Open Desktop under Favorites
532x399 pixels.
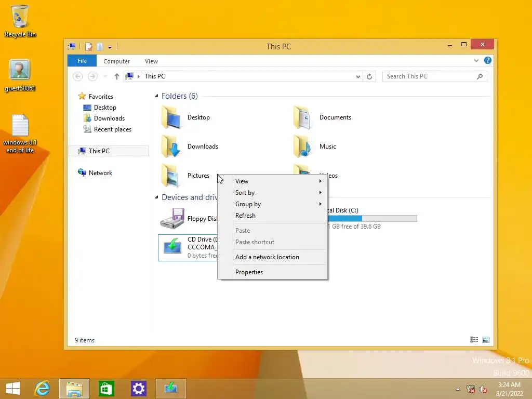pyautogui.click(x=100, y=108)
